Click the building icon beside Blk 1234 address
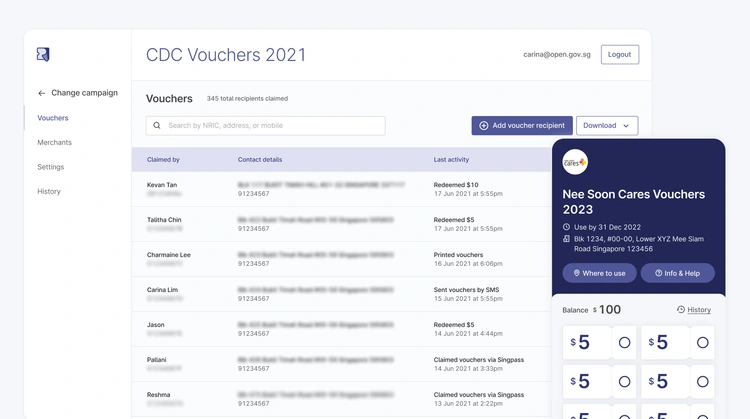Viewport: 750px width, 419px height. click(x=566, y=239)
